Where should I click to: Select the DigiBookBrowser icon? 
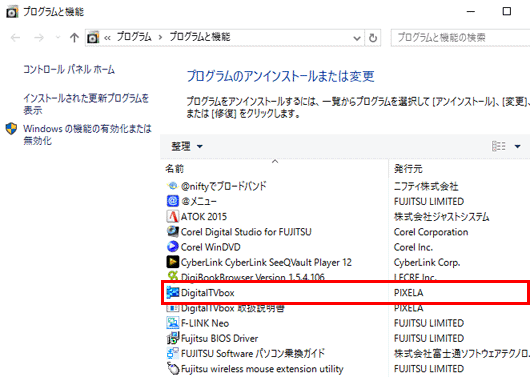point(172,276)
